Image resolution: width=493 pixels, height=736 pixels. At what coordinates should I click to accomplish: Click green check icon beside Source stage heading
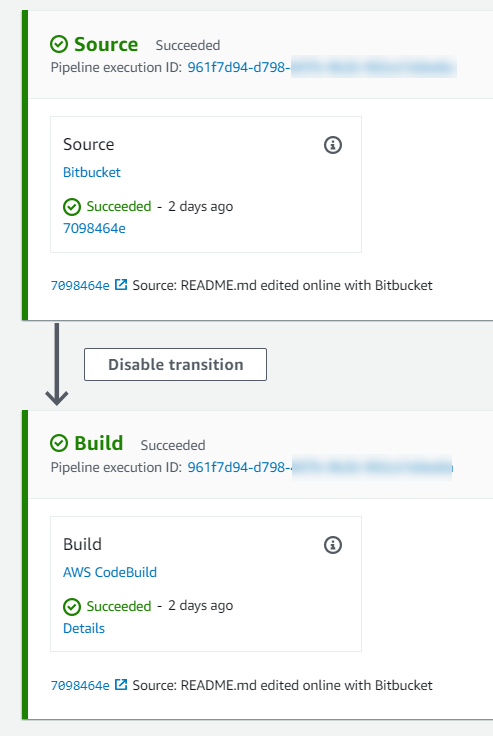(59, 45)
